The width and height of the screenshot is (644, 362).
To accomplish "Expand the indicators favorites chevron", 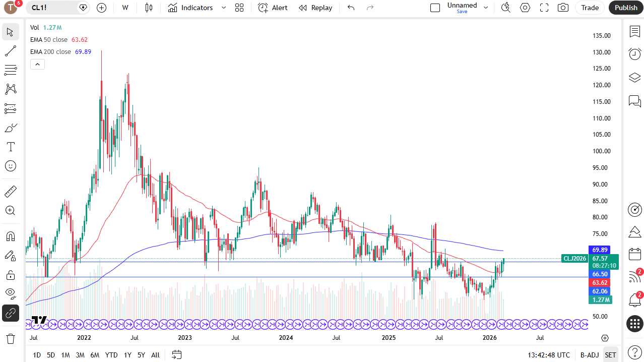I will point(224,8).
